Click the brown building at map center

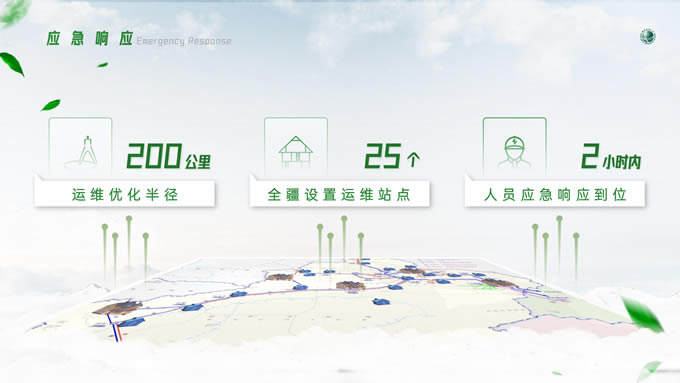point(350,285)
